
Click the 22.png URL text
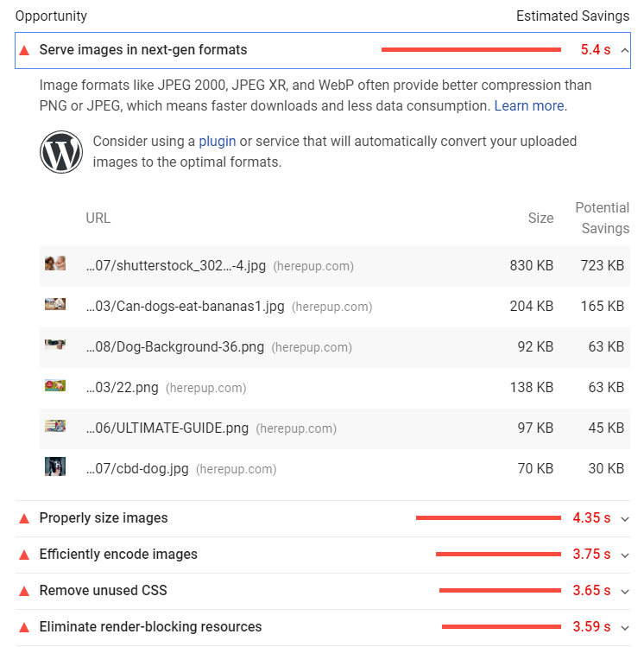point(122,387)
